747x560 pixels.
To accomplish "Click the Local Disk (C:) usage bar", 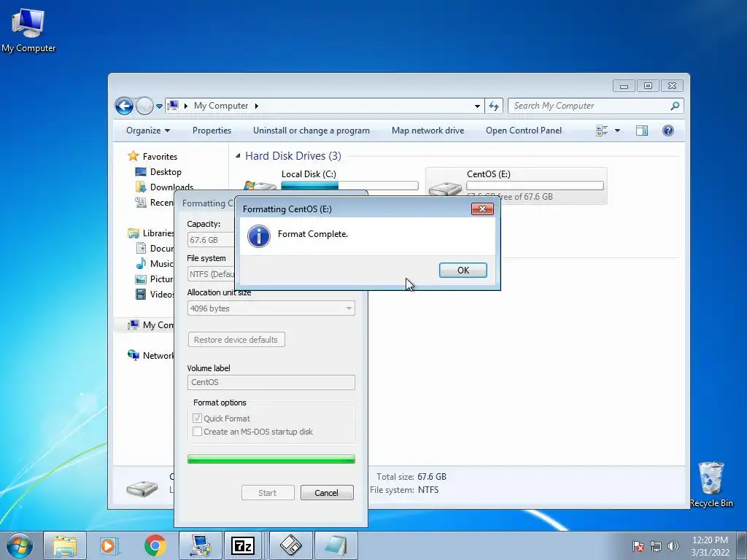I will 349,186.
